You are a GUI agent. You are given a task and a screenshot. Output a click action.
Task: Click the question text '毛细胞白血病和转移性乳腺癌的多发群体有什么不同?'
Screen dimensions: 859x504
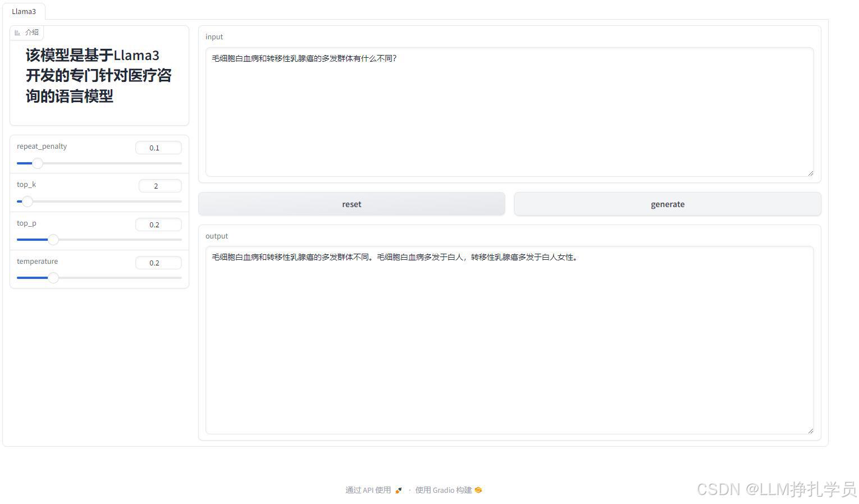(304, 58)
